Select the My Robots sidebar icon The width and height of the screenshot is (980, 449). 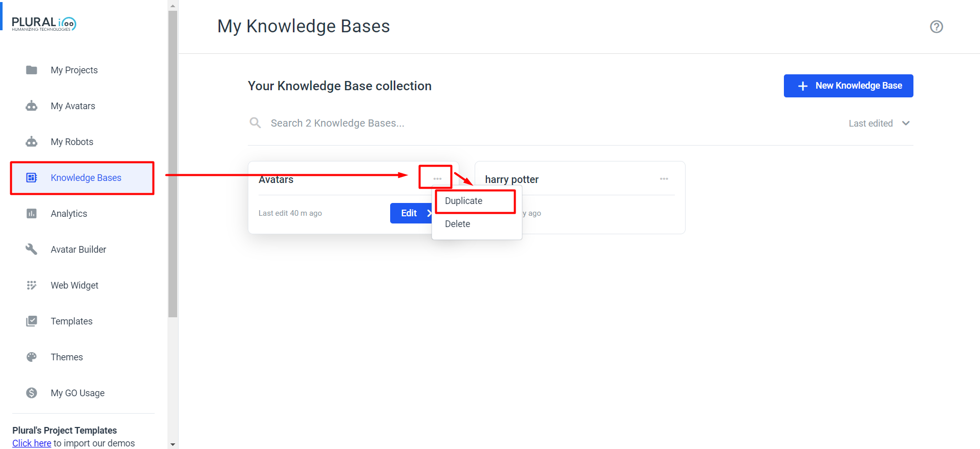32,141
